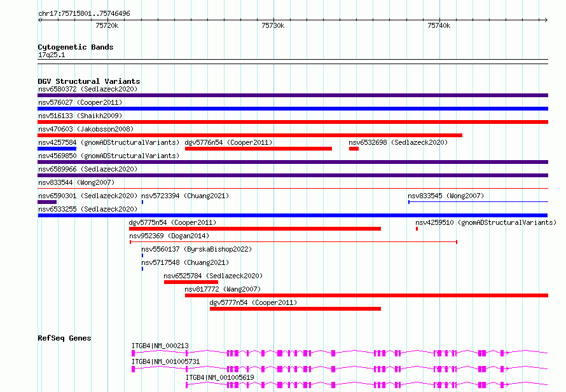Open the nsv952369 (Dogan2014) label

coord(169,236)
